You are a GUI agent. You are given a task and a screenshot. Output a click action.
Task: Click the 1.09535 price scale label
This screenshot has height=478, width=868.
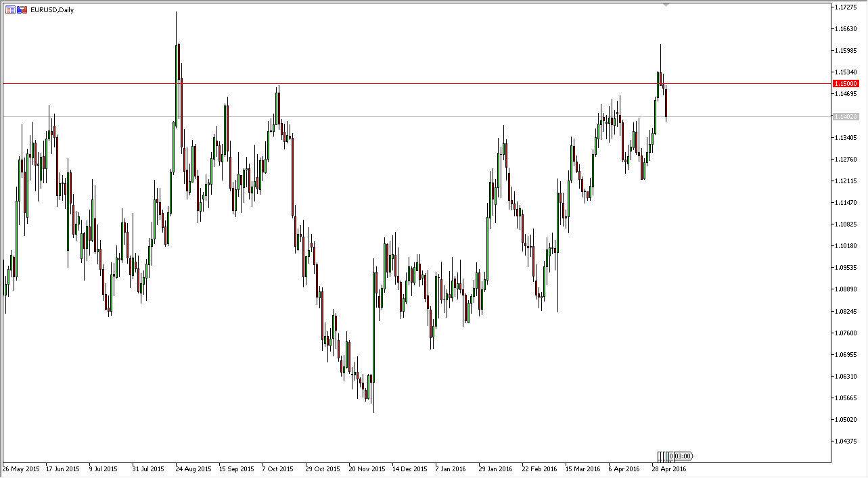pos(846,268)
